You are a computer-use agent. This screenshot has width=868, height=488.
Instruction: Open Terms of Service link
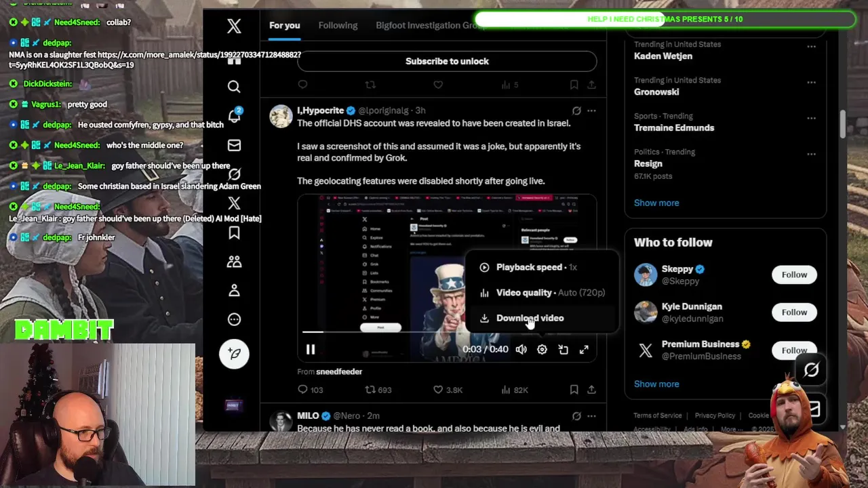point(658,415)
